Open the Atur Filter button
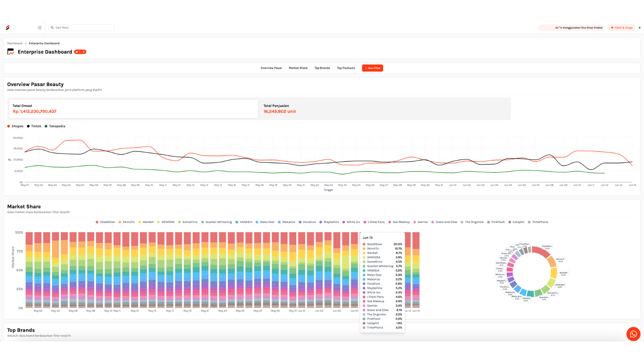644x363 pixels. click(372, 68)
